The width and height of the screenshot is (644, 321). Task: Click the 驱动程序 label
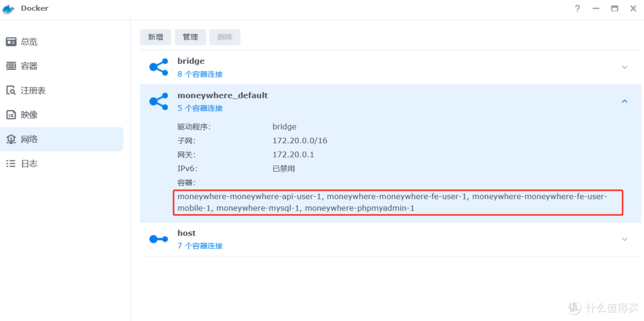tap(194, 126)
